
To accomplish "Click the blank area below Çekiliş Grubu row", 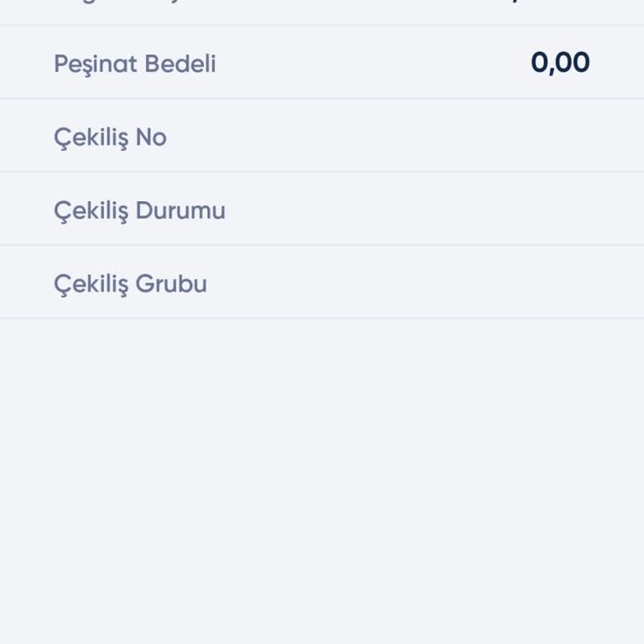I will (x=322, y=478).
